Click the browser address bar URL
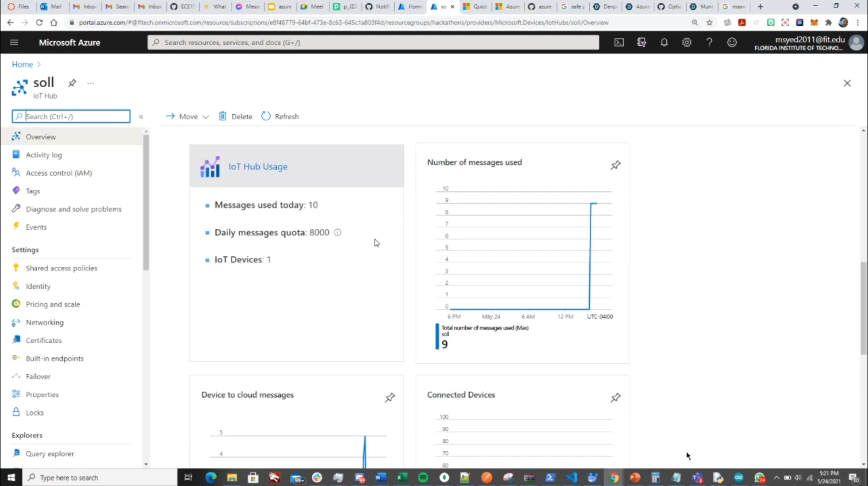This screenshot has width=868, height=486. [x=343, y=23]
